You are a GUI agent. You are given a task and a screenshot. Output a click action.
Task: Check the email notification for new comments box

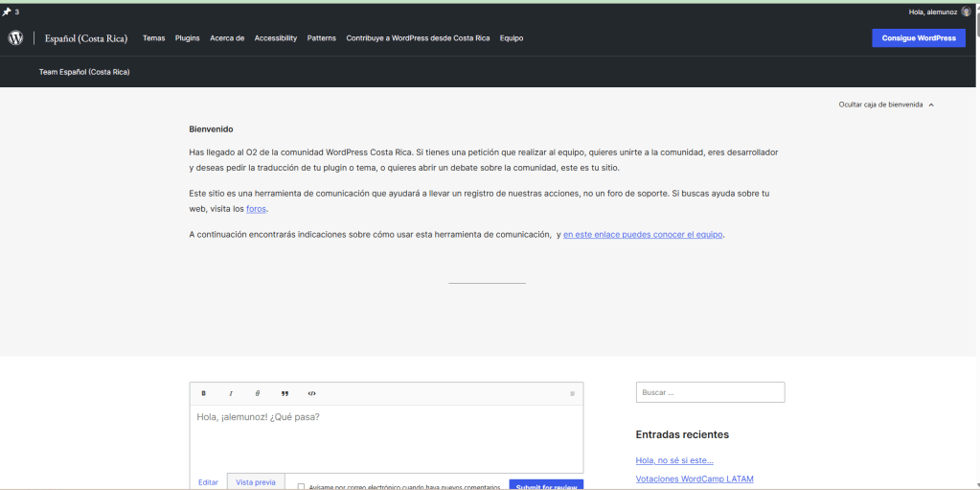click(x=301, y=486)
